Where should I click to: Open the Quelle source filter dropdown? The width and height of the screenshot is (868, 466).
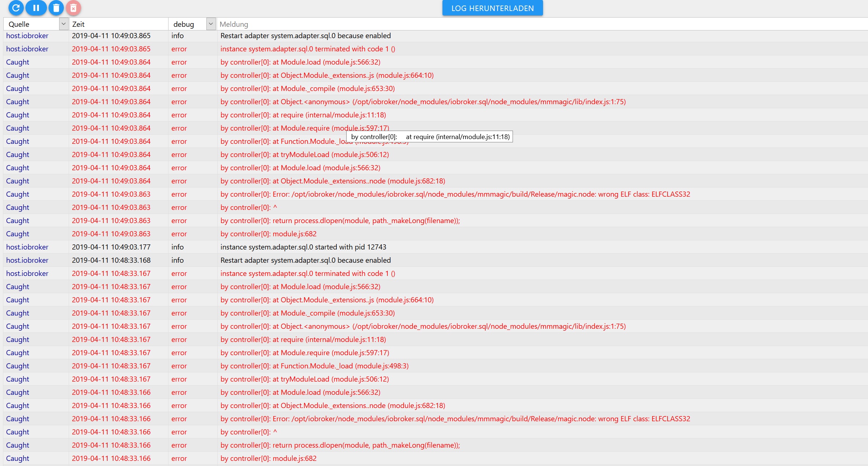pos(64,24)
